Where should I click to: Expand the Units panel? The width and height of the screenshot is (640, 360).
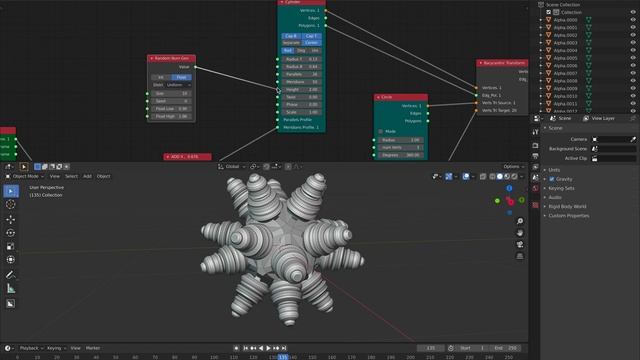[554, 170]
